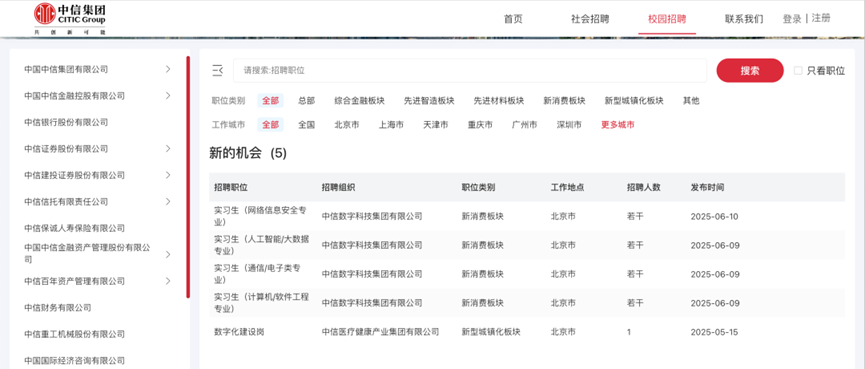Image resolution: width=865 pixels, height=369 pixels.
Task: Filter job category by 综合金融板块
Action: click(x=360, y=100)
